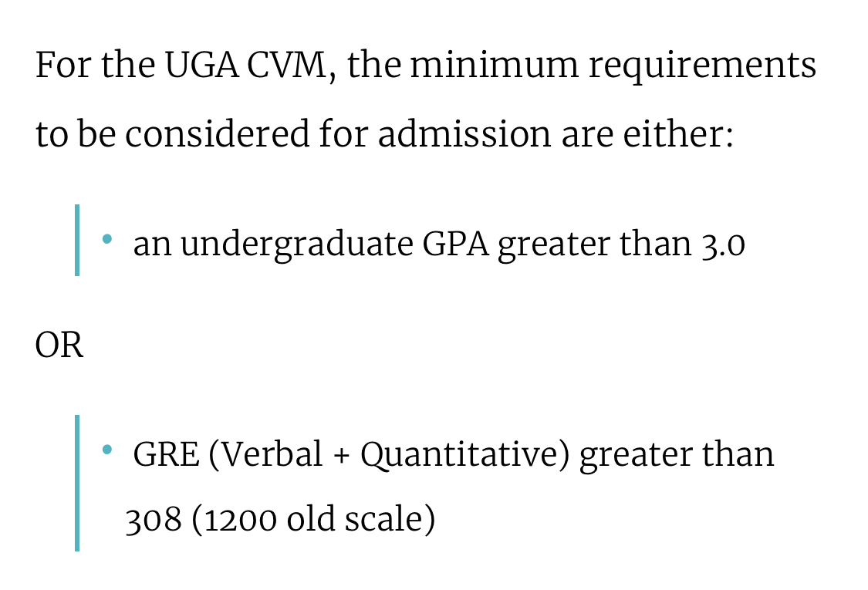Click the text '(1200 old scale)'

(314, 521)
